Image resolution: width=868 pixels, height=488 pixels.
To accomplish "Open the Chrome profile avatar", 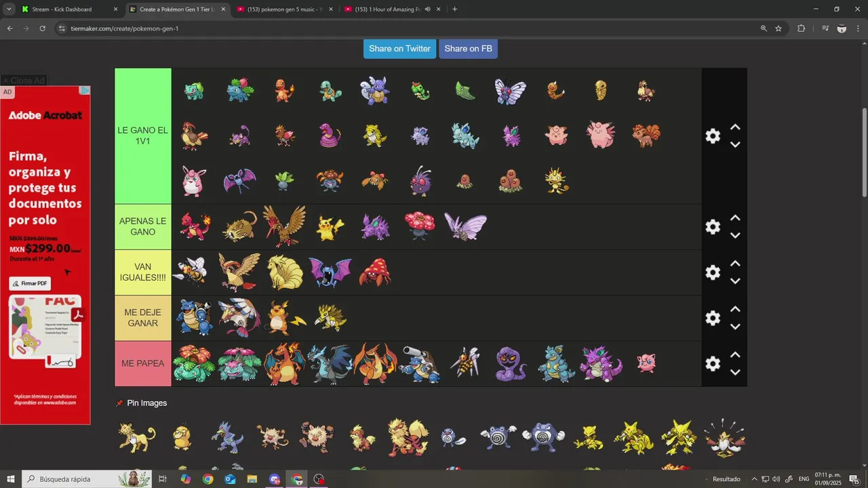I will [x=842, y=28].
